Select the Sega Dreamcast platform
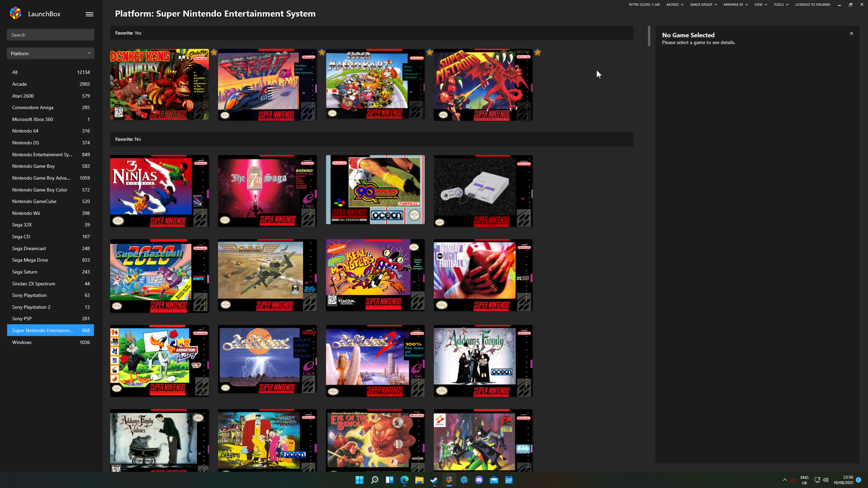This screenshot has width=868, height=488. pyautogui.click(x=51, y=248)
